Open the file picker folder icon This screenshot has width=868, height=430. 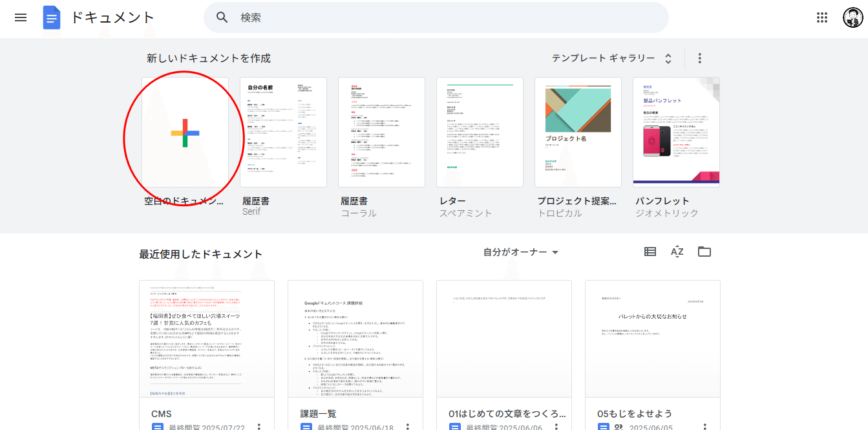click(704, 252)
